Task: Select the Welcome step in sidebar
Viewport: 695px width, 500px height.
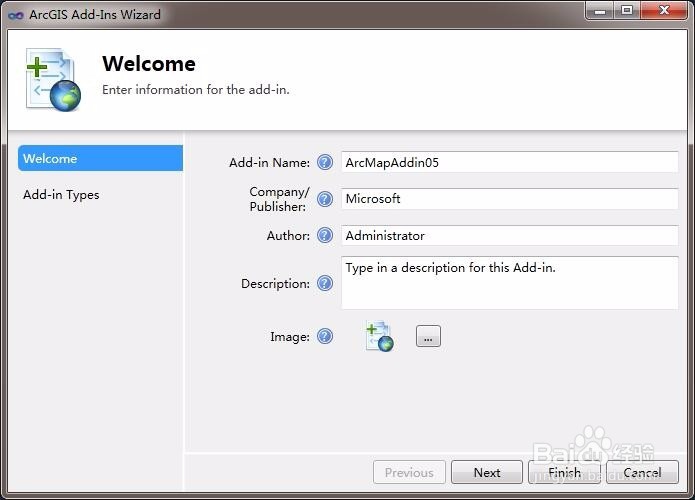Action: 100,158
